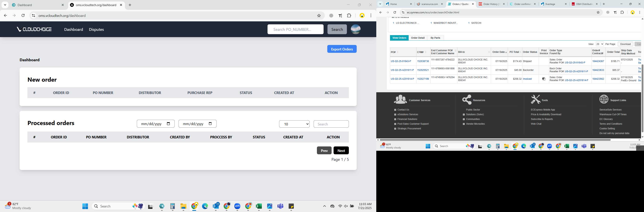Open order number link 164423562

point(598,79)
